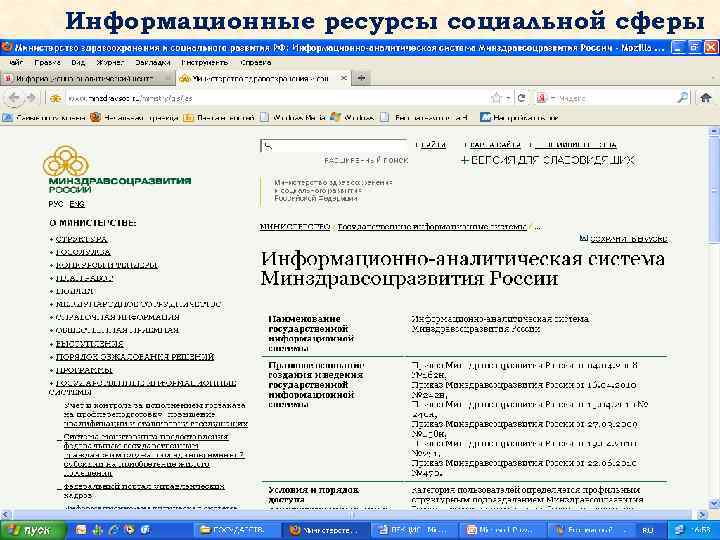The width and height of the screenshot is (720, 540).
Task: Open the Настройка ссылок bookmark
Action: click(519, 118)
